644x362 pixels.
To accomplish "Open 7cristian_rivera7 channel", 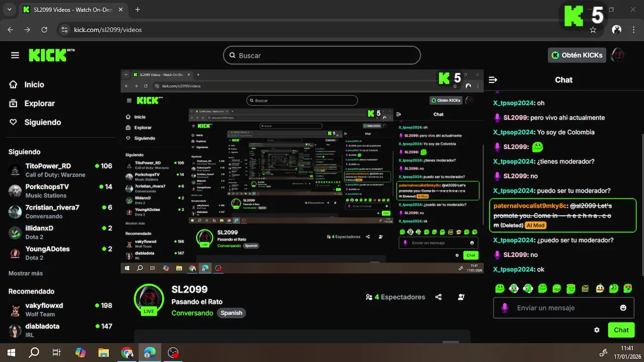I will (x=60, y=211).
